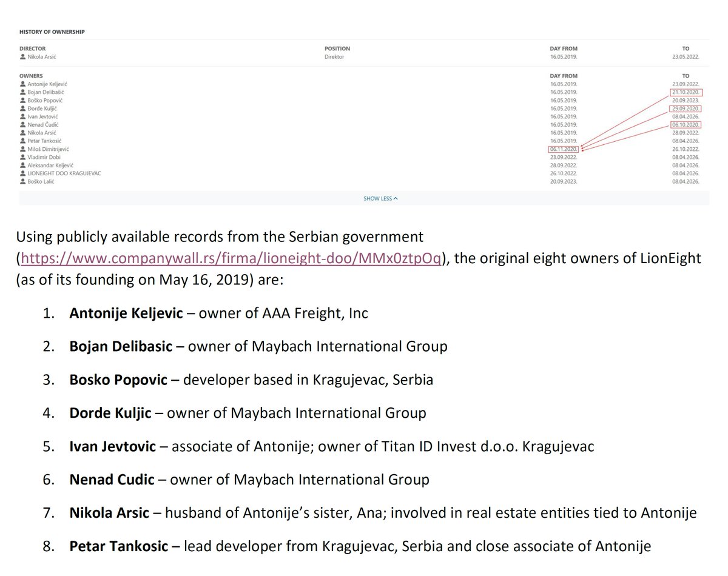Click the person icon next to Nenad Čudić
Screen dimensions: 728x576
pos(23,124)
